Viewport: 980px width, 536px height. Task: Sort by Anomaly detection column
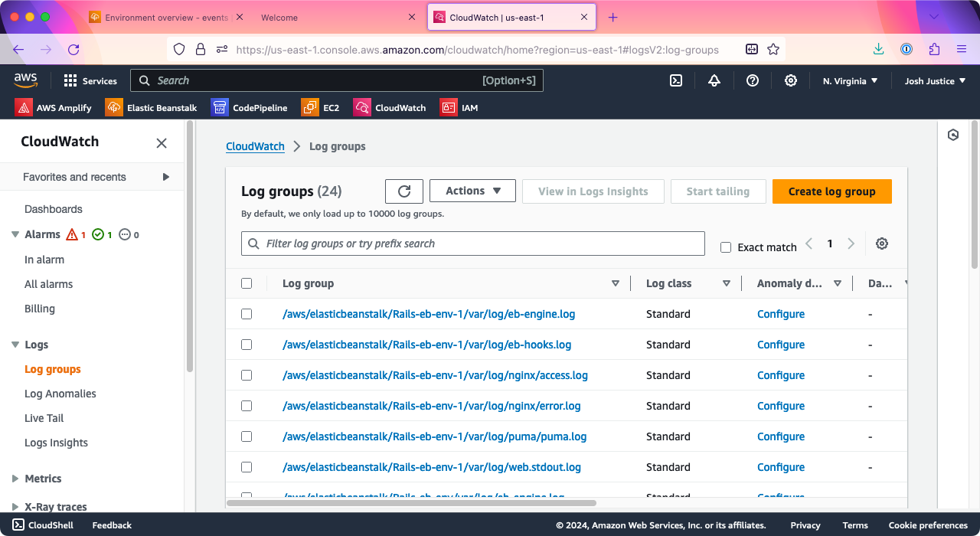(x=838, y=283)
